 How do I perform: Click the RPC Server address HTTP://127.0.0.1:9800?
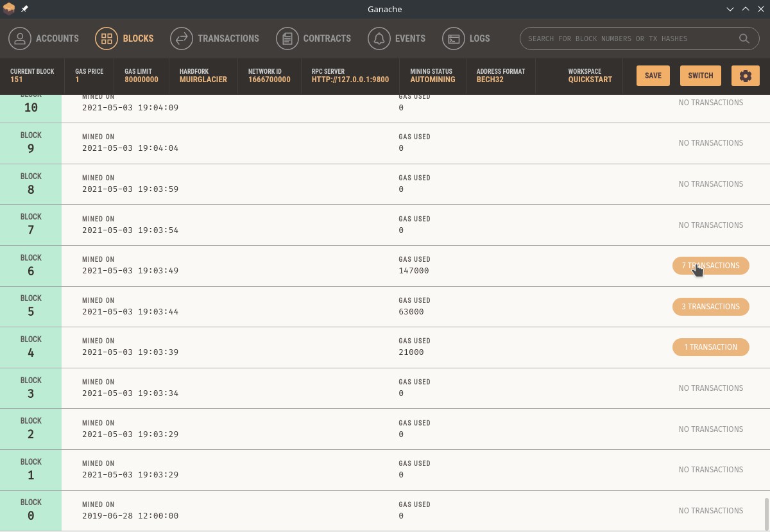click(x=350, y=80)
